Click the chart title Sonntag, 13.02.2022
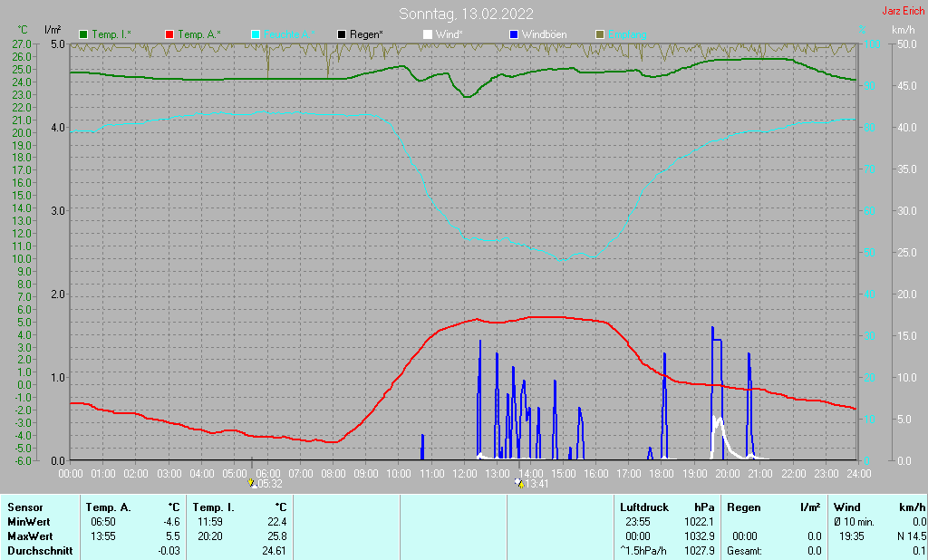Image resolution: width=928 pixels, height=560 pixels. click(x=466, y=14)
